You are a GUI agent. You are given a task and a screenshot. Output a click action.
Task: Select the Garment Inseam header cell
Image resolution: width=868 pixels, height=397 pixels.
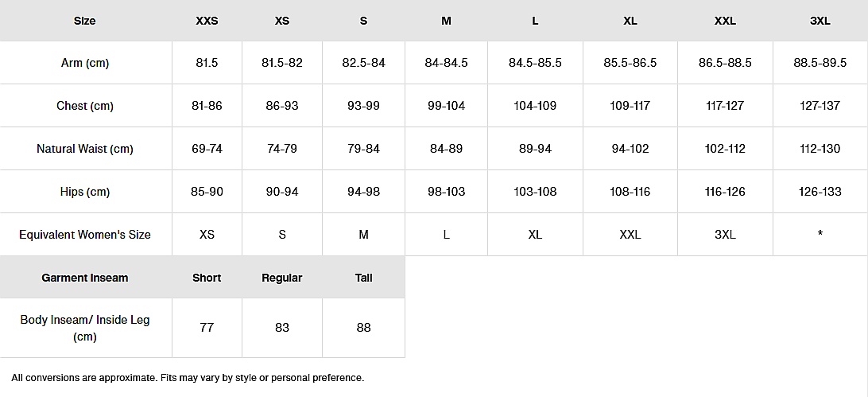tap(85, 278)
